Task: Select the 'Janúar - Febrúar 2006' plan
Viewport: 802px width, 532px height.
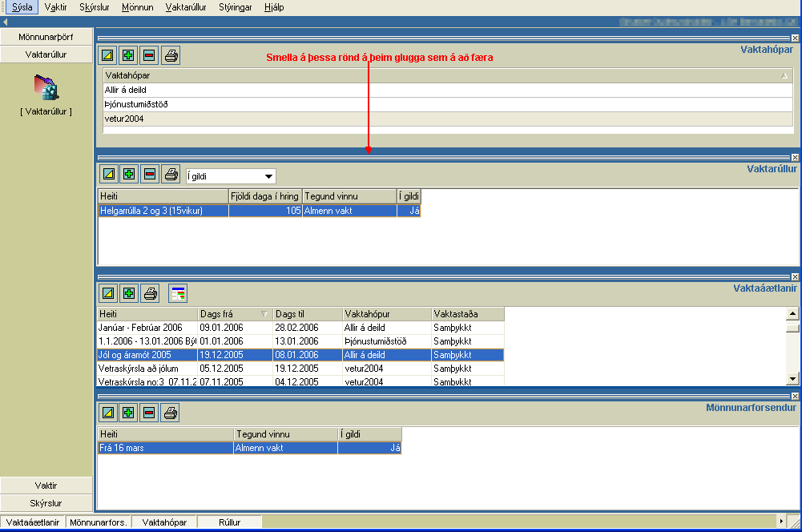Action: [300, 328]
